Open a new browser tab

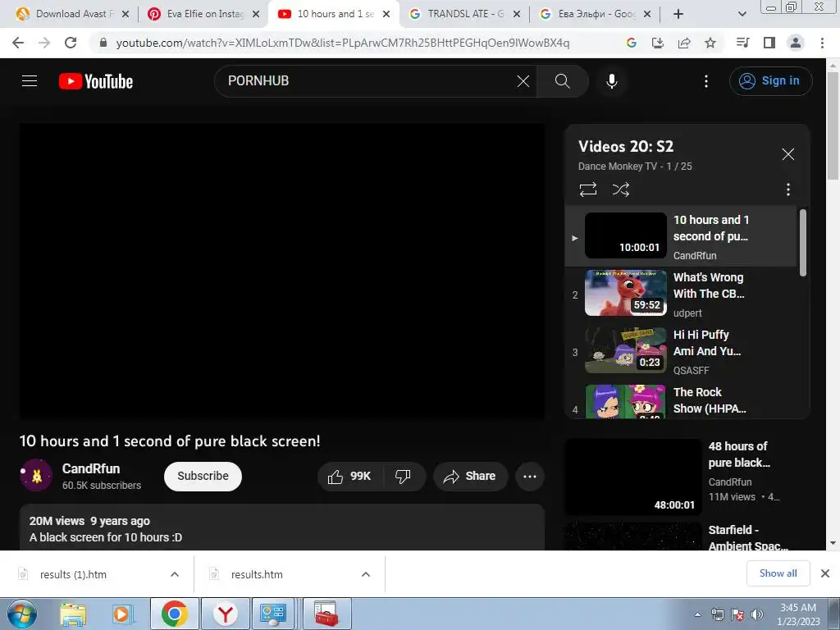pyautogui.click(x=678, y=14)
